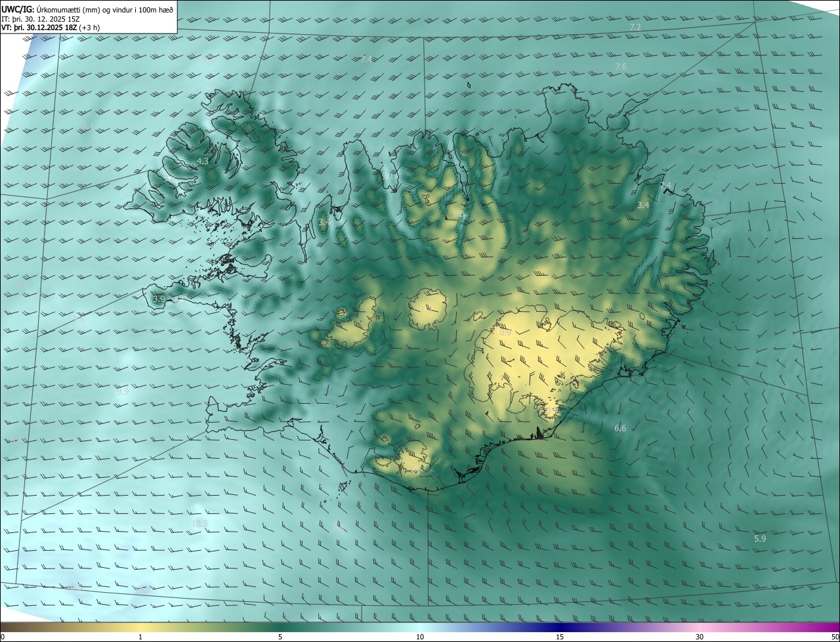This screenshot has width=840, height=642.
Task: Click the 'IT: þri. 30. 12. 2025 15Z' line
Action: pos(40,19)
